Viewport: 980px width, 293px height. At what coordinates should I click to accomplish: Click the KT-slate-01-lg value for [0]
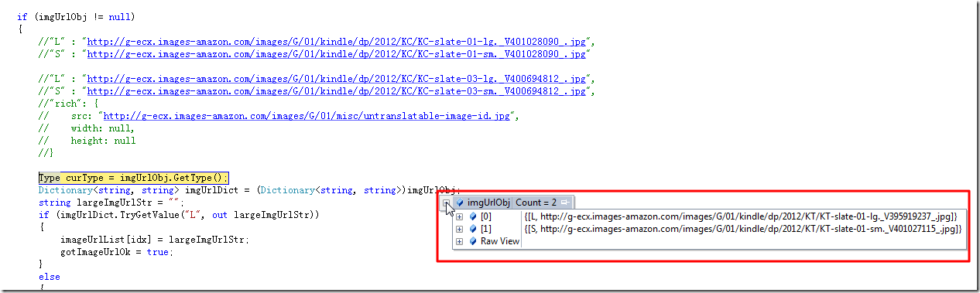click(x=742, y=216)
